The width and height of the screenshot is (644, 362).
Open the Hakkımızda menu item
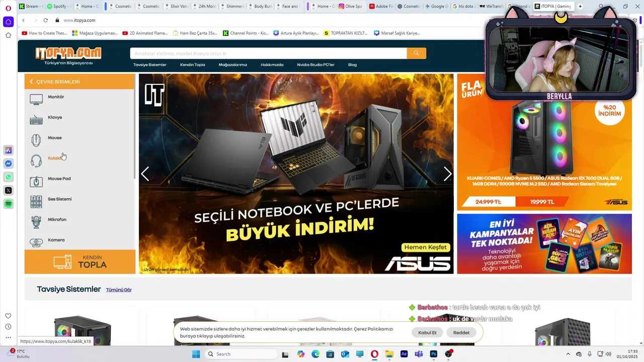coord(272,65)
